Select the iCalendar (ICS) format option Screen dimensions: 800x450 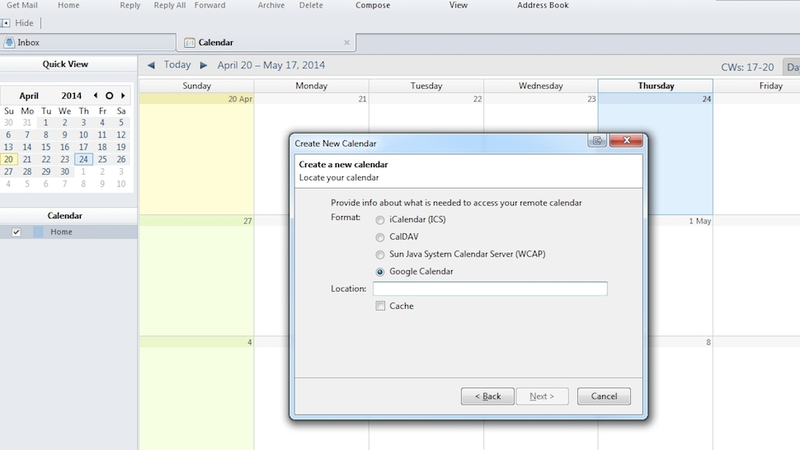point(380,220)
